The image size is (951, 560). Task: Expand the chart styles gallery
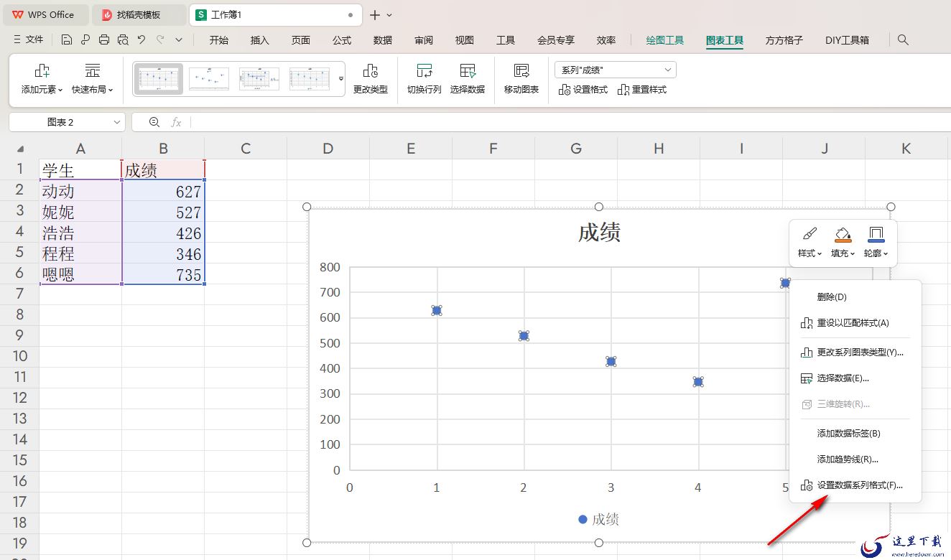point(341,78)
